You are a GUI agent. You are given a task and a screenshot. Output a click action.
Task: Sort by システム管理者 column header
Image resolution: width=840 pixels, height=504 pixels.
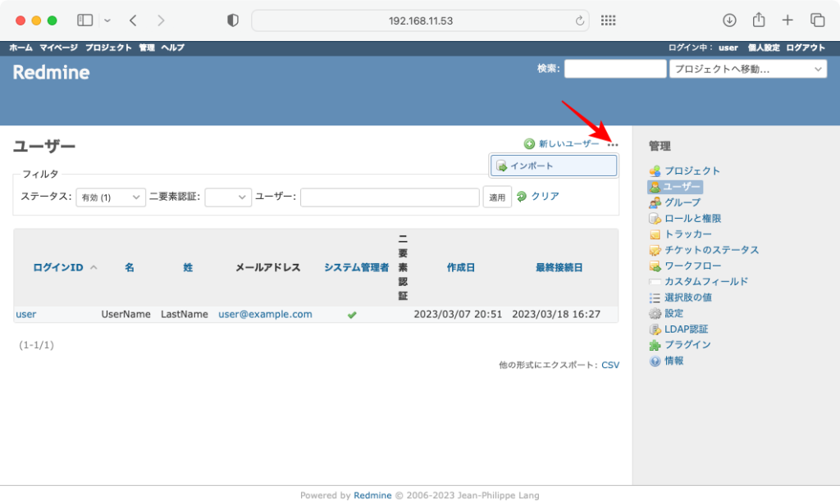point(356,267)
